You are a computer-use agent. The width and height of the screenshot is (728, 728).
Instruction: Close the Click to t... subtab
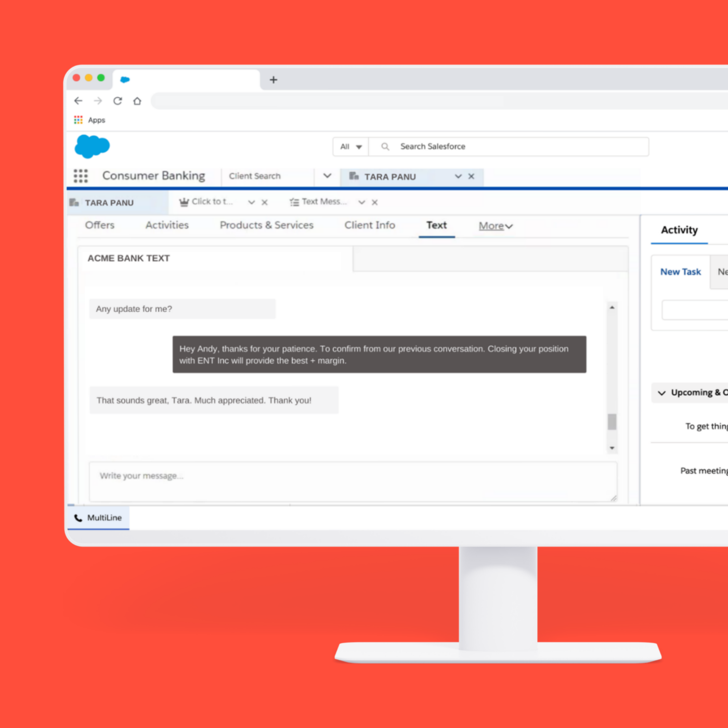click(264, 202)
